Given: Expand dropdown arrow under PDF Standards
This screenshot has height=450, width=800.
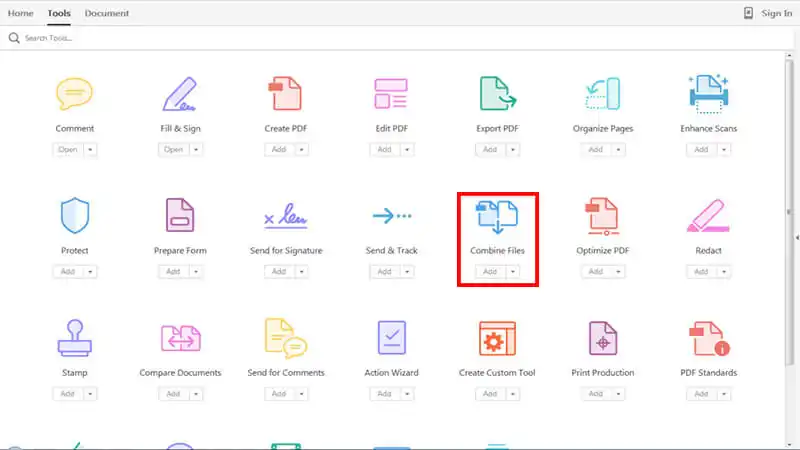Looking at the screenshot, I should [723, 394].
